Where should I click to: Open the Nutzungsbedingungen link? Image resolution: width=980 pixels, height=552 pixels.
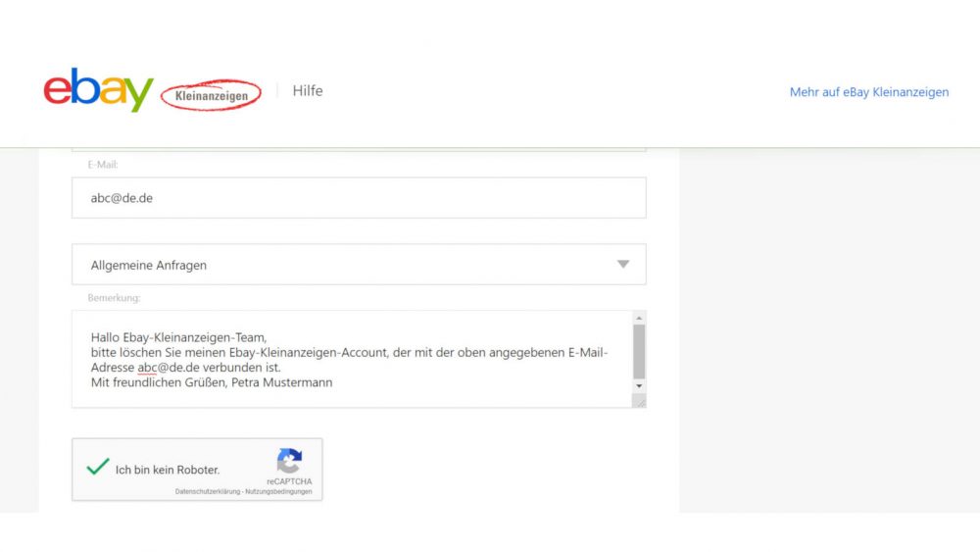[278, 492]
